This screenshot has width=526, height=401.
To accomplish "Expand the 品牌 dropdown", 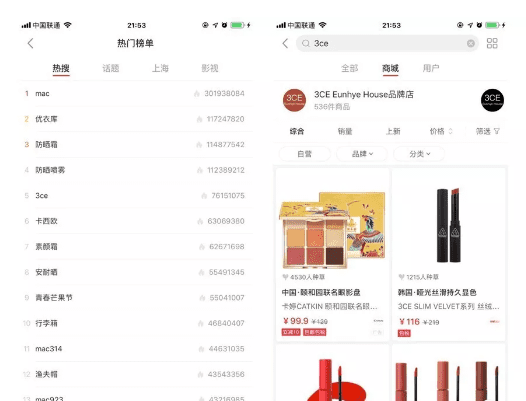I will (362, 154).
